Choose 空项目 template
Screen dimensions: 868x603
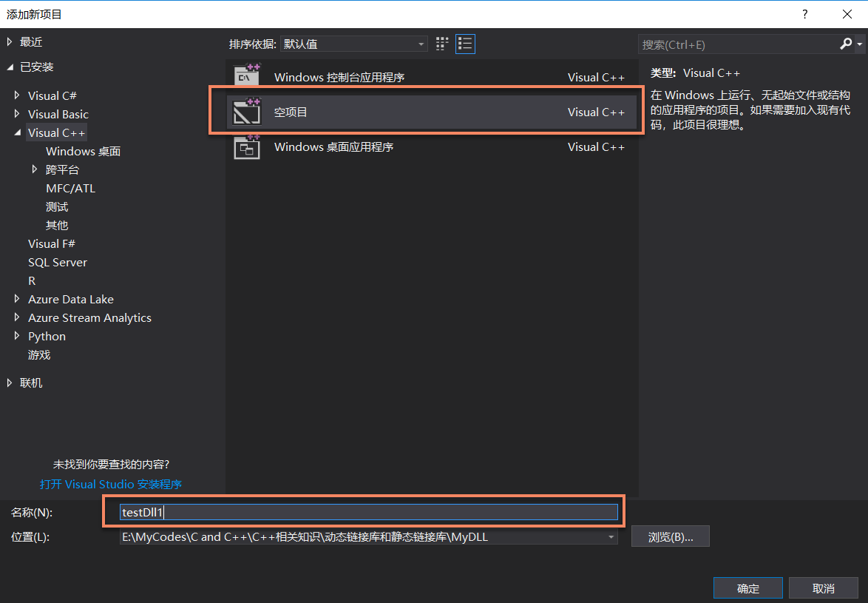point(432,111)
